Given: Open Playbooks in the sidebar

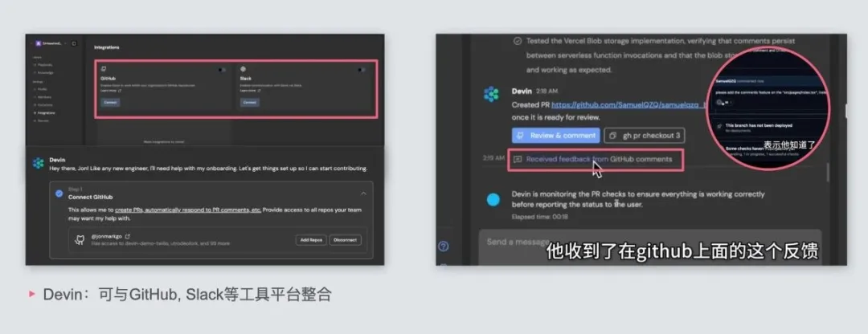Looking at the screenshot, I should coord(43,65).
